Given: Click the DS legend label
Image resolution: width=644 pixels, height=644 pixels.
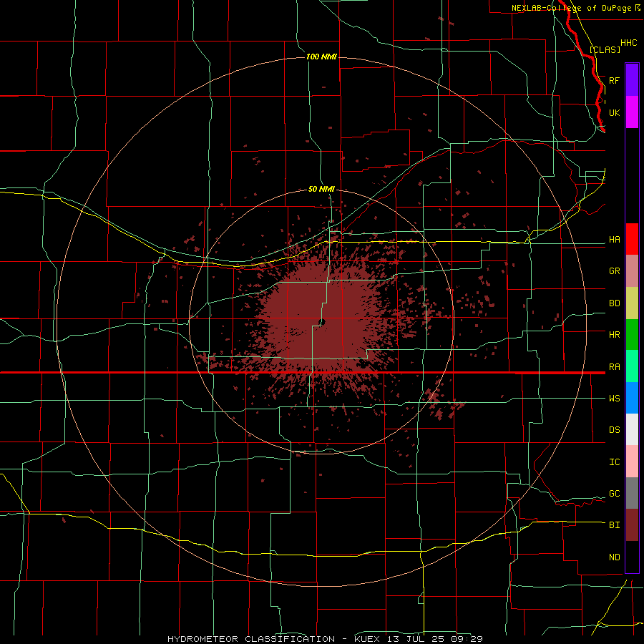Looking at the screenshot, I should pos(614,430).
